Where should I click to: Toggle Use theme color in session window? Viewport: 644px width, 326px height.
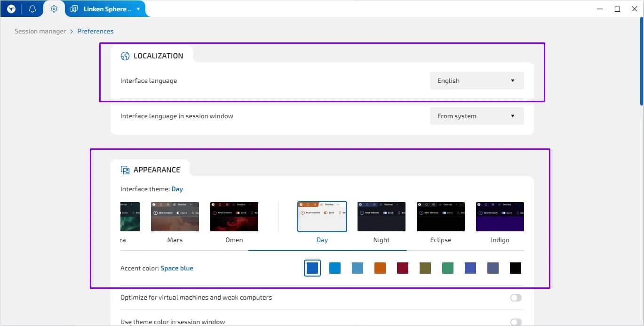point(516,322)
